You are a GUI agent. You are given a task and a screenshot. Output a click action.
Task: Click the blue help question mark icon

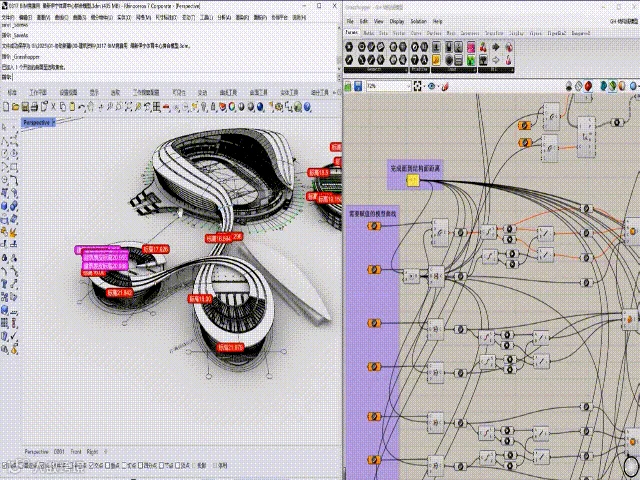coord(307,107)
